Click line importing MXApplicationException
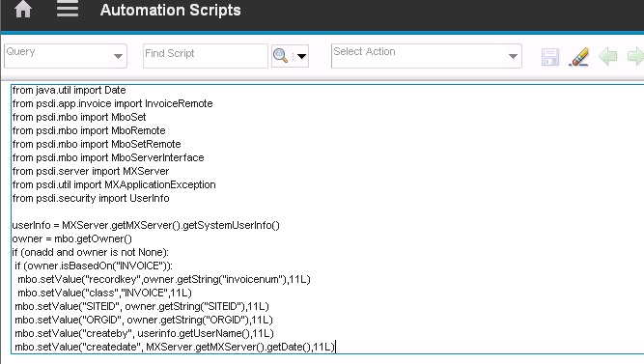Viewport: 644px width, 364px height. [x=114, y=184]
